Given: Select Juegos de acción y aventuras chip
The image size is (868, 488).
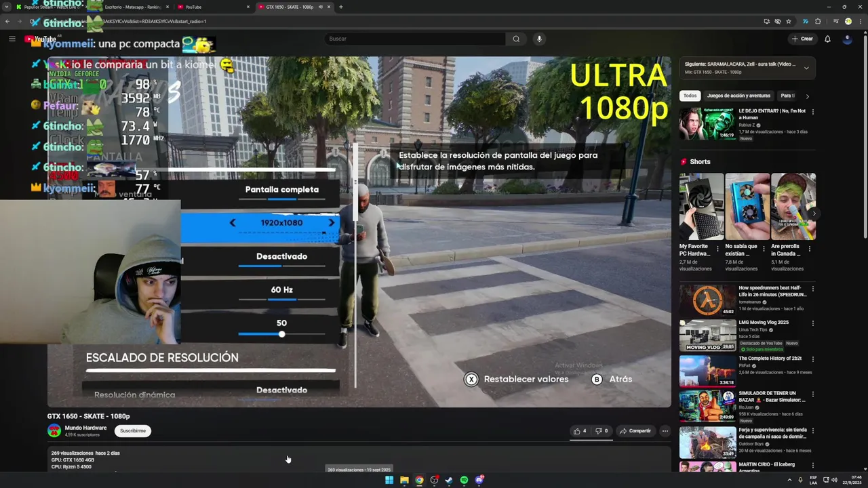Looking at the screenshot, I should pos(738,96).
